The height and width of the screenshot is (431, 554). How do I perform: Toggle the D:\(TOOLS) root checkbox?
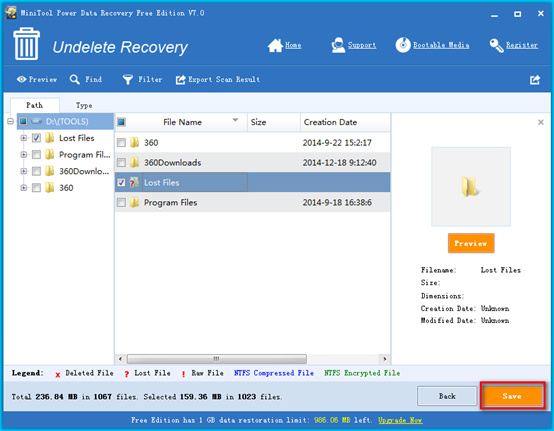point(23,122)
